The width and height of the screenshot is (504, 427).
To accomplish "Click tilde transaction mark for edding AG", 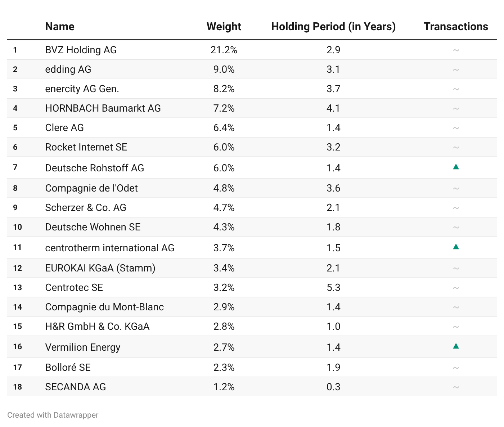I will 456,69.
